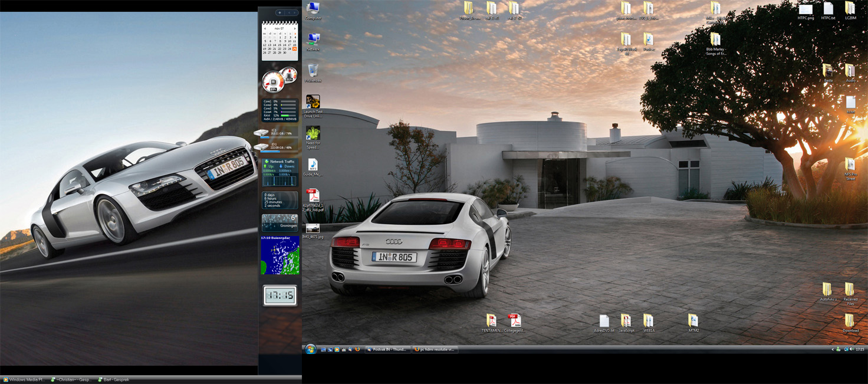Image resolution: width=868 pixels, height=384 pixels.
Task: Select the IMG_4671.jpg image file
Action: tap(313, 231)
